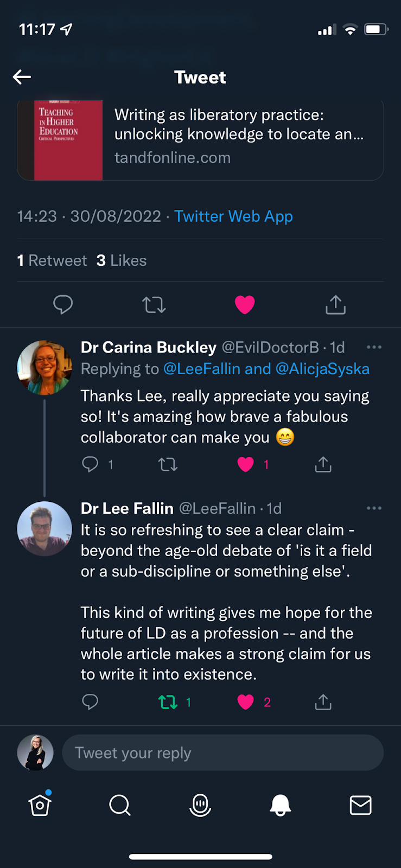Open the Spaces tab
The width and height of the screenshot is (401, 868).
click(x=200, y=805)
